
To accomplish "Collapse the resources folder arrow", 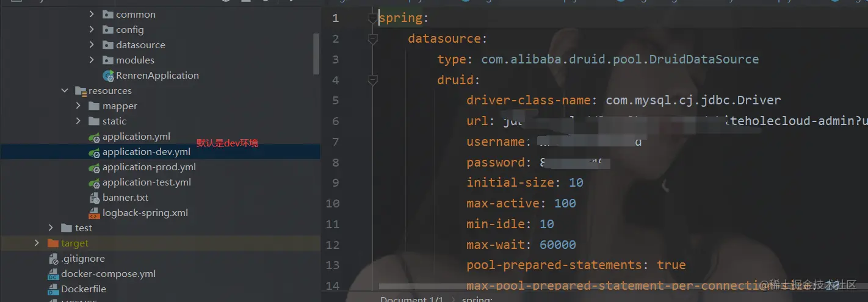I will pos(65,90).
